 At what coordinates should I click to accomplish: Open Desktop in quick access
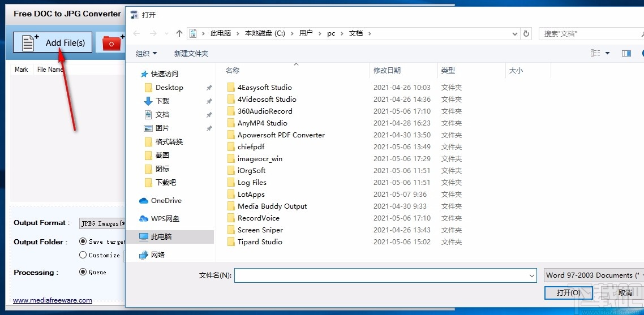click(x=169, y=88)
